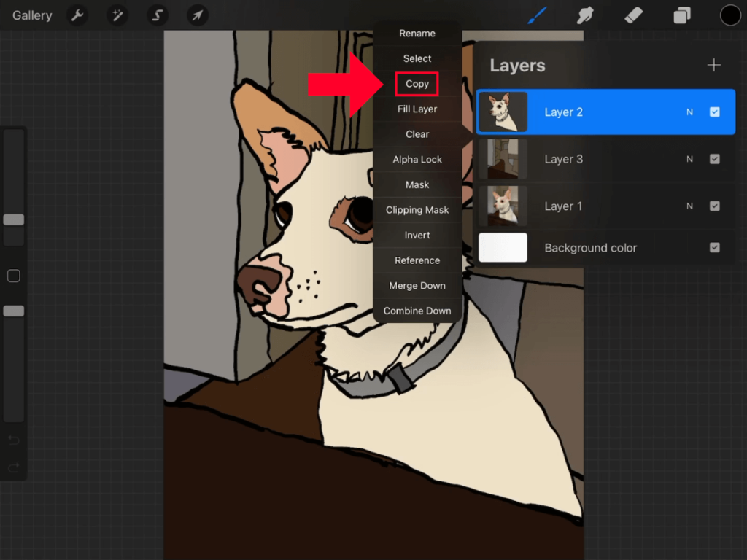Viewport: 747px width, 560px height.
Task: Open blend mode N on Layer 2
Action: click(x=689, y=112)
